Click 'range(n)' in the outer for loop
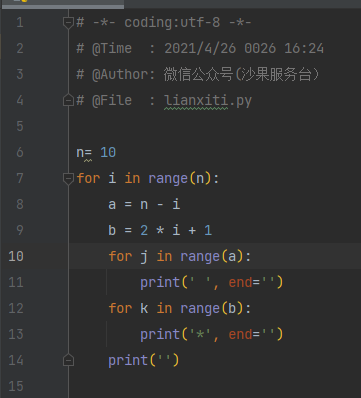This screenshot has height=398, width=361. (180, 179)
